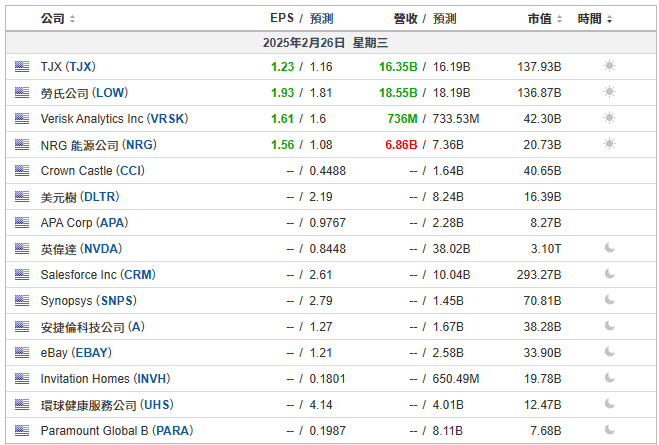659x445 pixels.
Task: Click the moon icon for Paramount Global B
Action: coord(609,430)
